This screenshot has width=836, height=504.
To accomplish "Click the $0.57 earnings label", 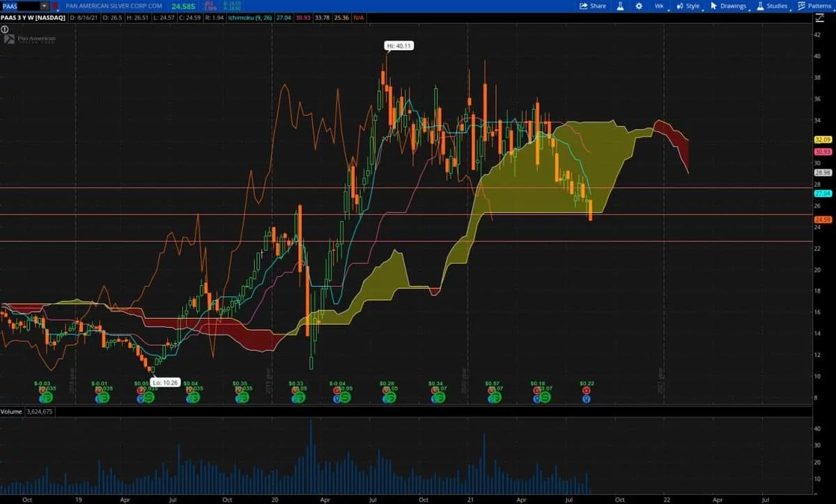I will pos(492,384).
